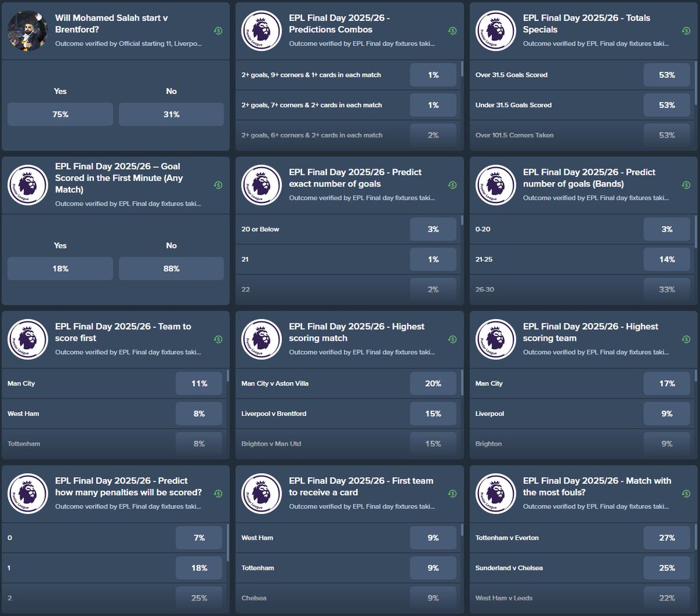Select 53% for Over 31.5 Goals Scored
This screenshot has width=700, height=616.
(x=667, y=75)
